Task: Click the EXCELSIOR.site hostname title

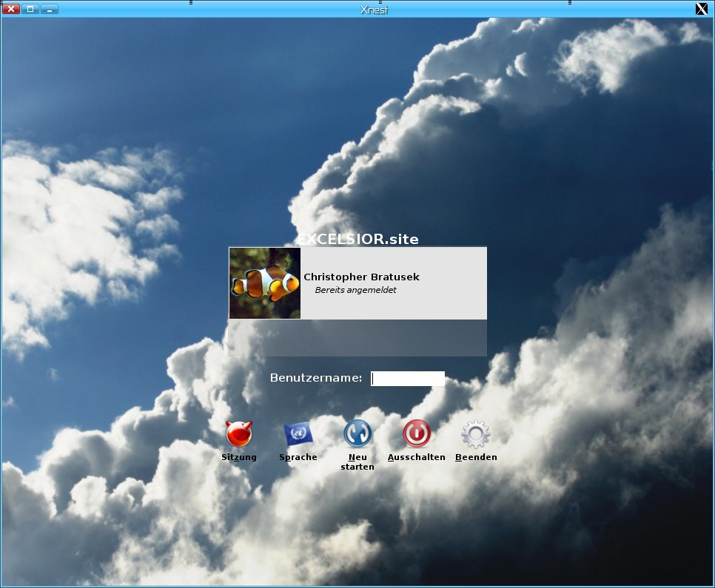Action: (358, 239)
